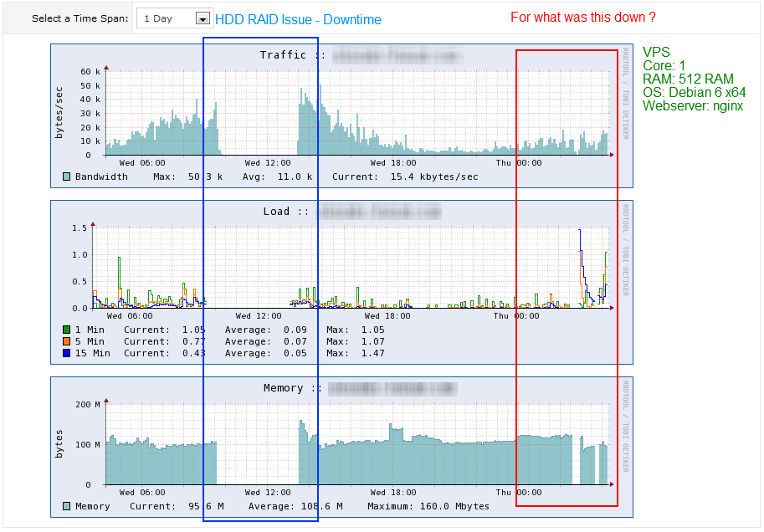The width and height of the screenshot is (764, 532).
Task: Click the orange 5 Min legend square
Action: coord(67,341)
